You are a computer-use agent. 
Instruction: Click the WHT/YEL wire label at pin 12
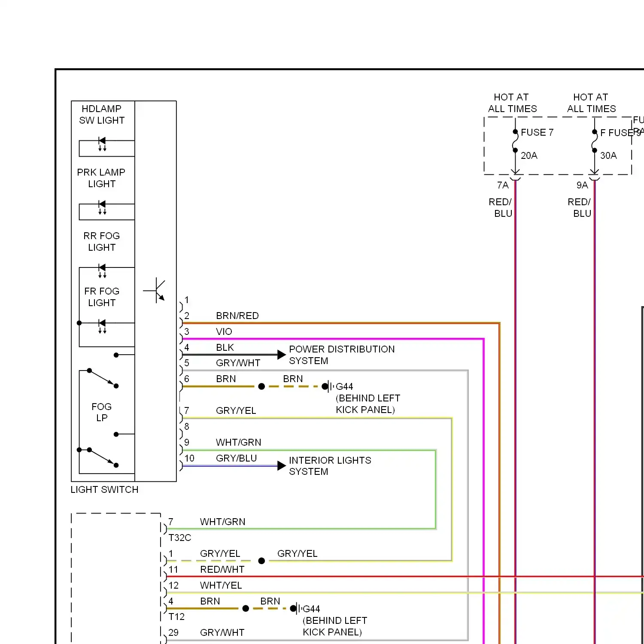click(221, 586)
